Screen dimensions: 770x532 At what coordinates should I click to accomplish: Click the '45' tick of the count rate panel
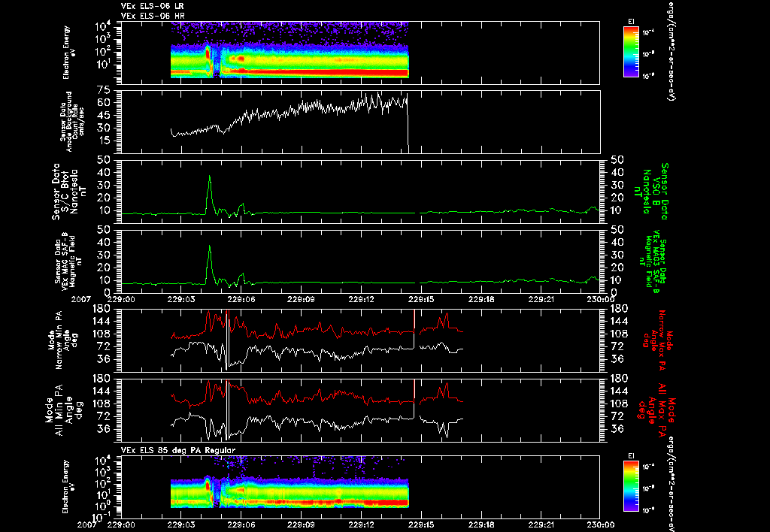pyautogui.click(x=103, y=115)
